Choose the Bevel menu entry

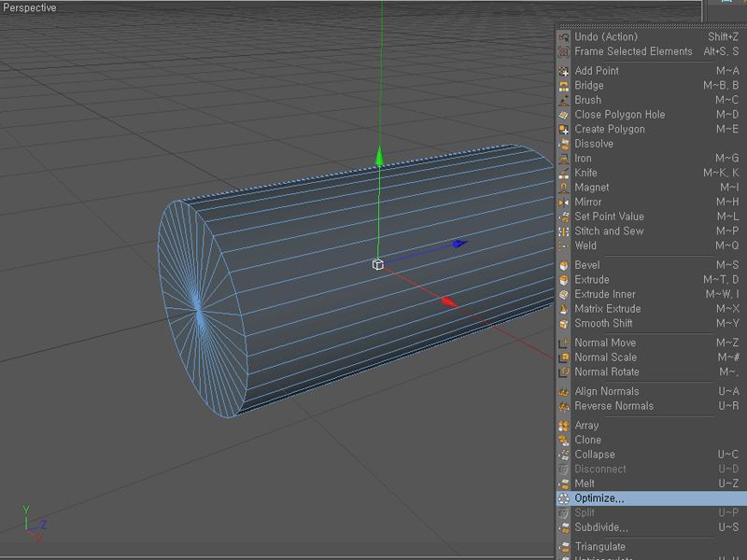coord(651,265)
